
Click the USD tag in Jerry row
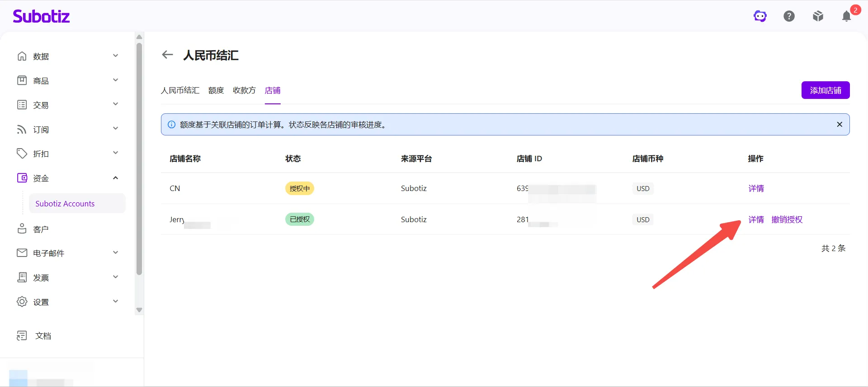click(643, 220)
